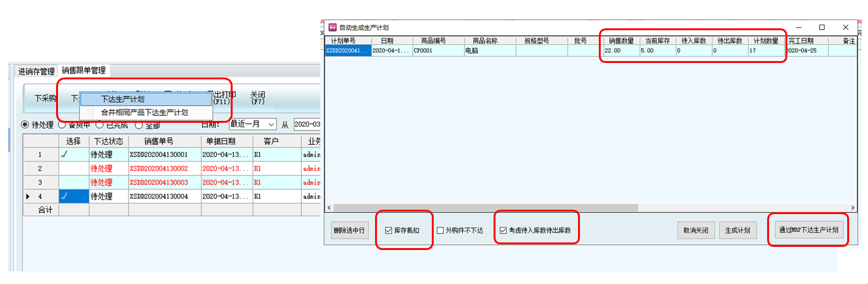Select the 待处理 radio button
This screenshot has height=284, width=868.
[x=26, y=125]
